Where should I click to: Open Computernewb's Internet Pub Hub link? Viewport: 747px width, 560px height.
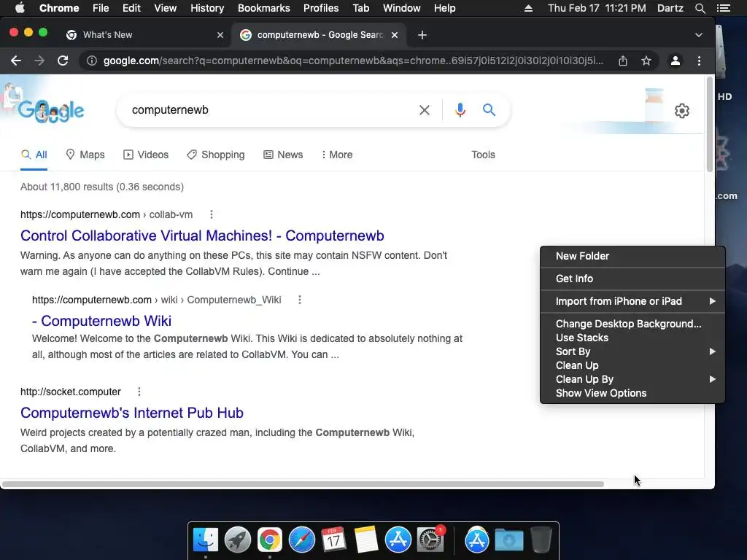[x=132, y=413]
